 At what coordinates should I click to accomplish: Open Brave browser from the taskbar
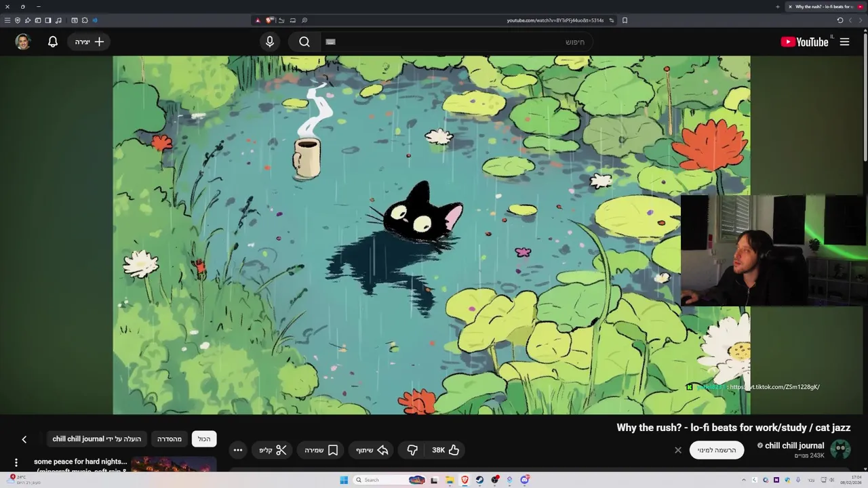point(465,480)
